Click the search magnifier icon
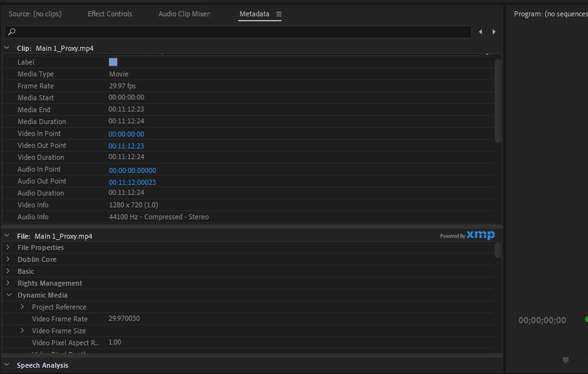588x374 pixels. point(13,31)
